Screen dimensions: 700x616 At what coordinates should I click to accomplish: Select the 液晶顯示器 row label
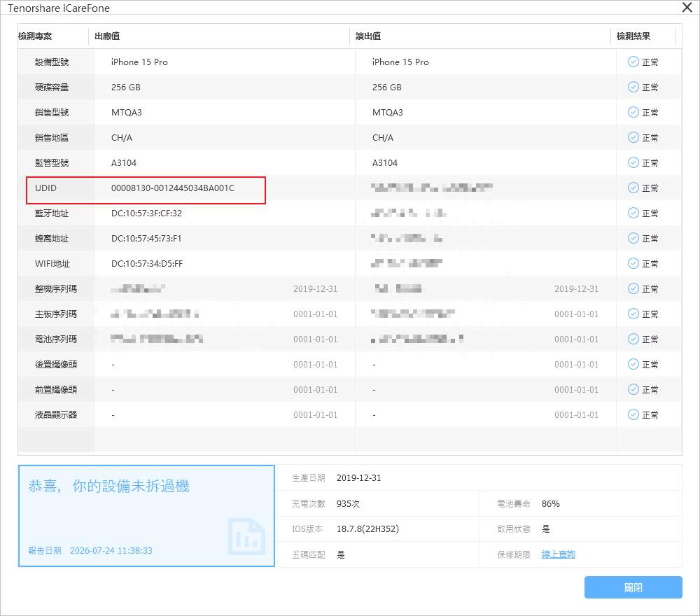coord(56,414)
